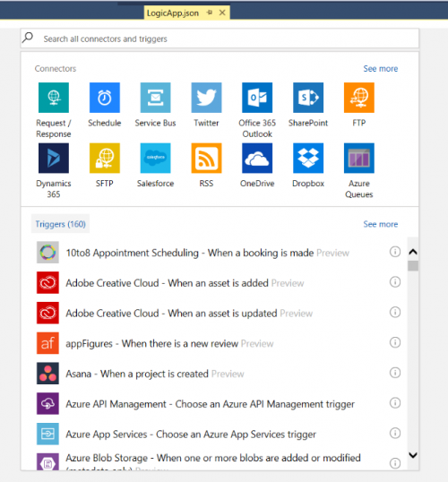Open the Azure Queues connector icon
The width and height of the screenshot is (448, 482).
pos(359,158)
